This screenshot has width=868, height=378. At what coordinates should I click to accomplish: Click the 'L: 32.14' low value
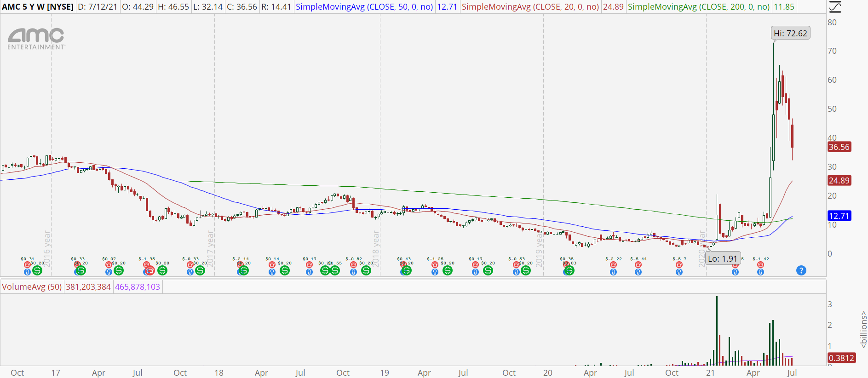208,7
